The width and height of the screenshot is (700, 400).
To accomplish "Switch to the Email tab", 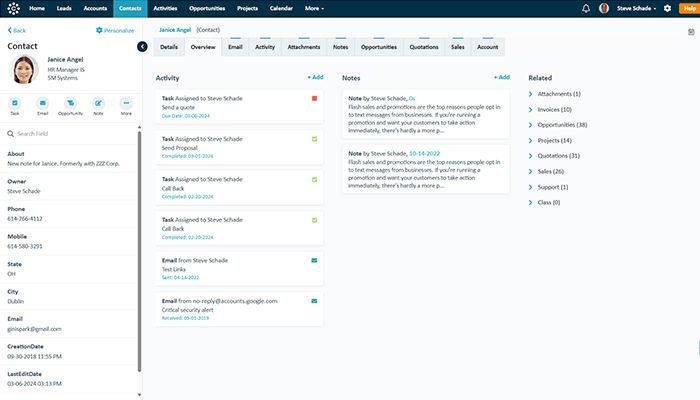I will 235,47.
